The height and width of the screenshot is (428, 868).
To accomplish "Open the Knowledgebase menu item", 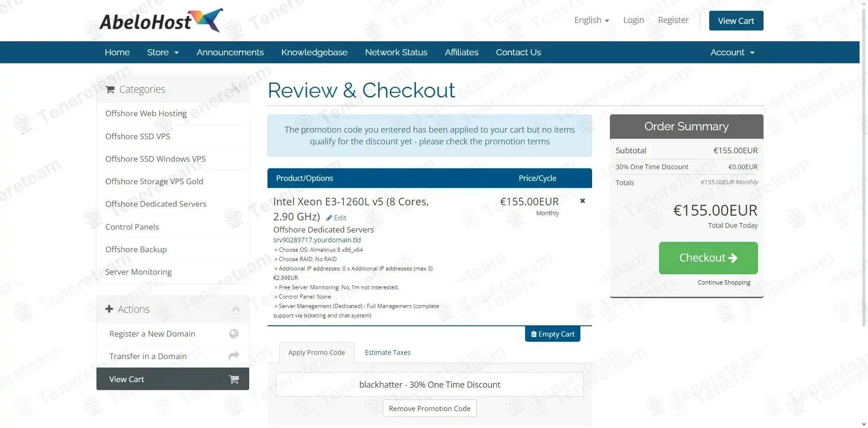I will [x=314, y=53].
